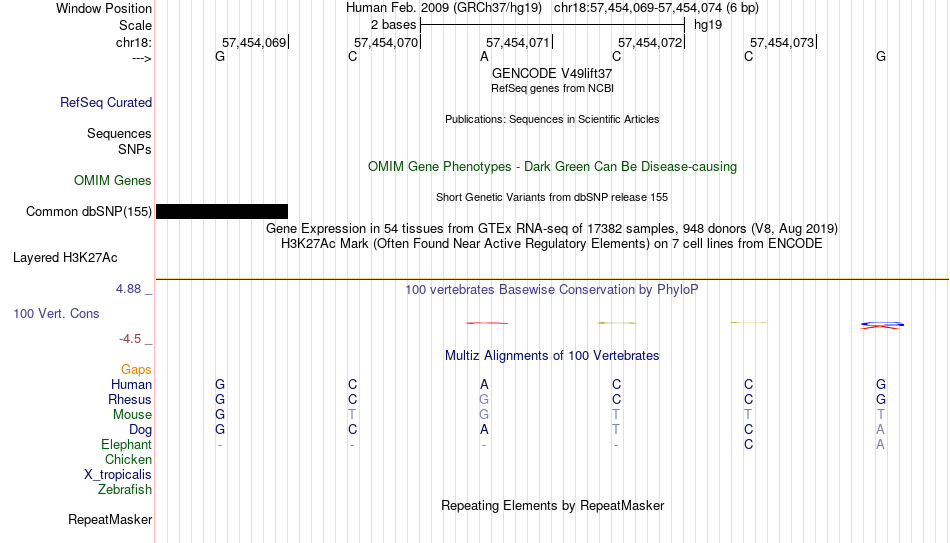Click the Gaps row label

(x=136, y=370)
